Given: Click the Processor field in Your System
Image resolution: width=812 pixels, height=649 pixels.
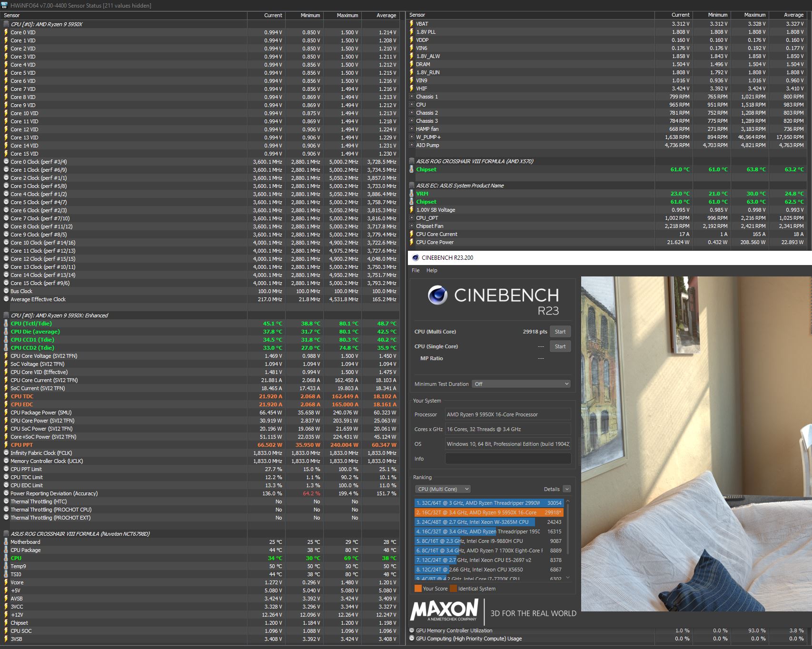Looking at the screenshot, I should [x=508, y=414].
